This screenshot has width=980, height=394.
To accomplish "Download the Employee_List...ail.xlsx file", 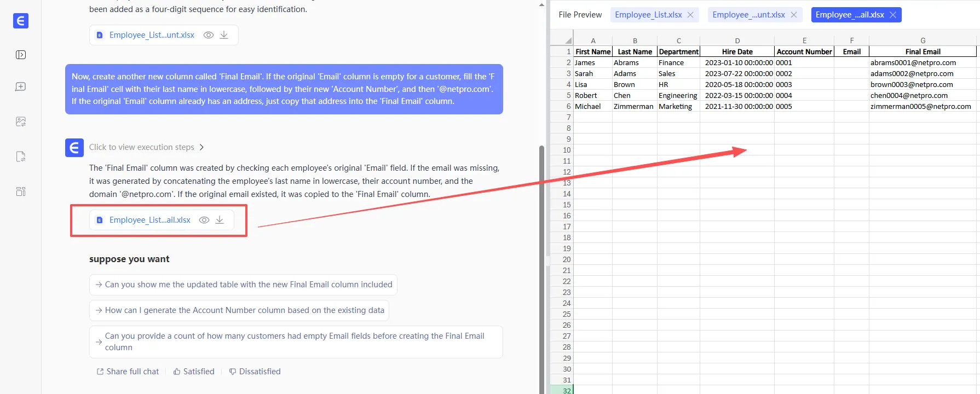I will point(220,220).
